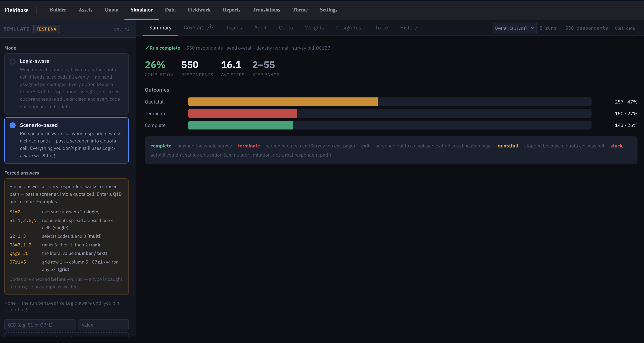Screen dimensions: 644x343
Task: Click the green Run complete checkmark
Action: tap(147, 48)
